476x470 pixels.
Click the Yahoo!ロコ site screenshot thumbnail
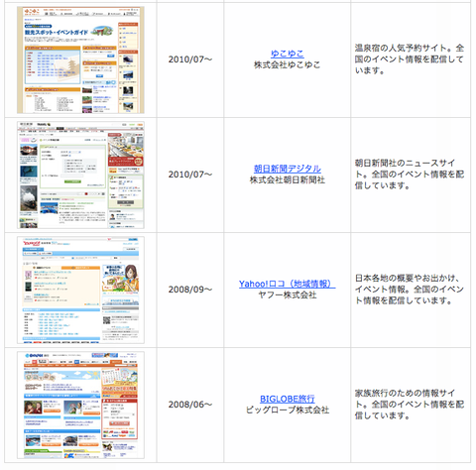pos(80,290)
